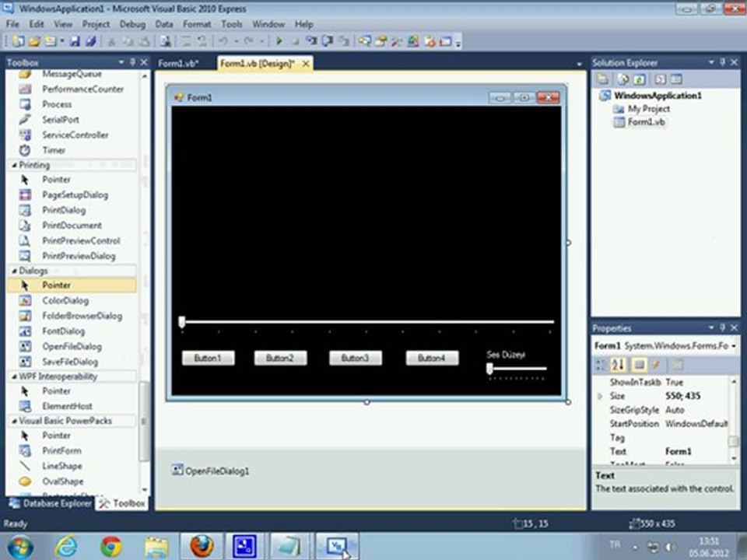Click the Save toolbar icon
Screen dimensions: 747x560
75,41
